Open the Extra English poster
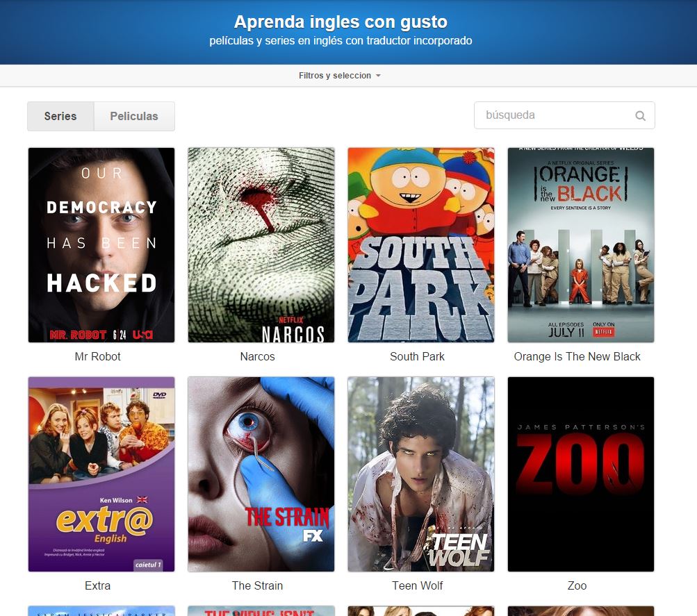This screenshot has height=616, width=697. 101,474
